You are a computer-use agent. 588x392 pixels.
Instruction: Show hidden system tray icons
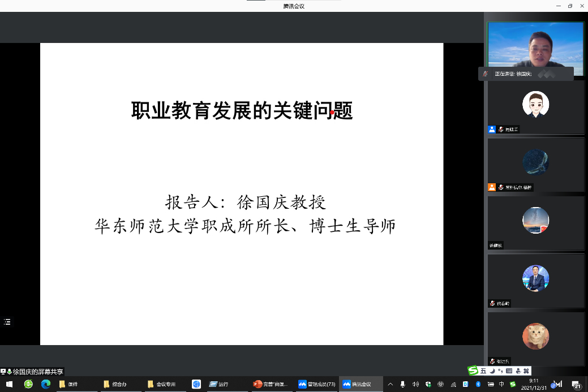[390, 384]
